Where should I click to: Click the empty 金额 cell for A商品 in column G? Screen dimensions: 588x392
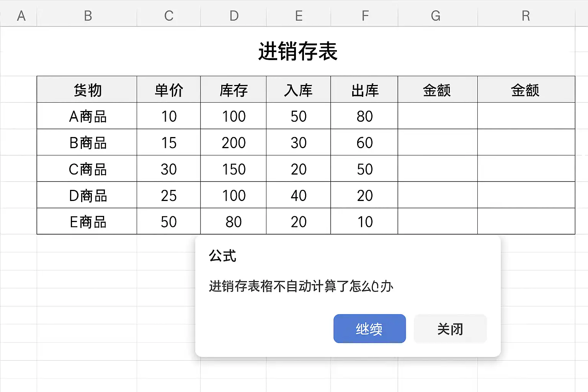[438, 116]
